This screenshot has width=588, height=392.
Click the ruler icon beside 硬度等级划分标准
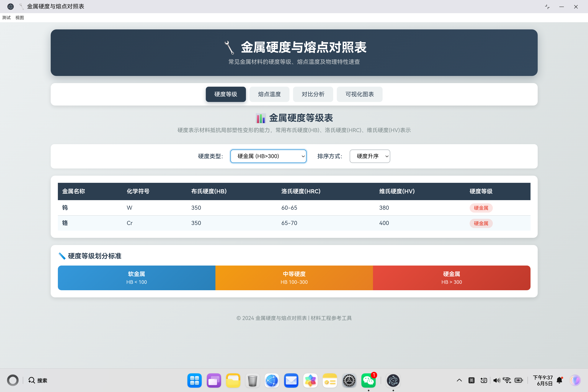62,256
